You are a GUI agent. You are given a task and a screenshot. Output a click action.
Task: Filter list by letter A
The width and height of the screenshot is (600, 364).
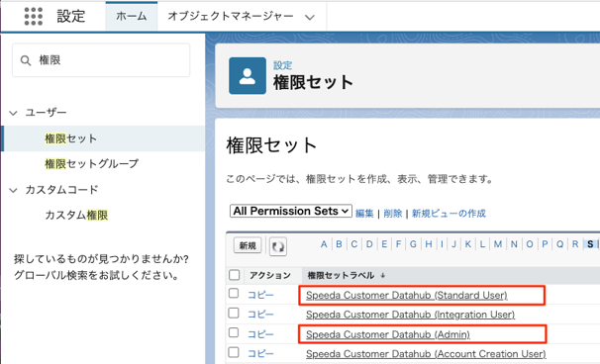pos(324,244)
